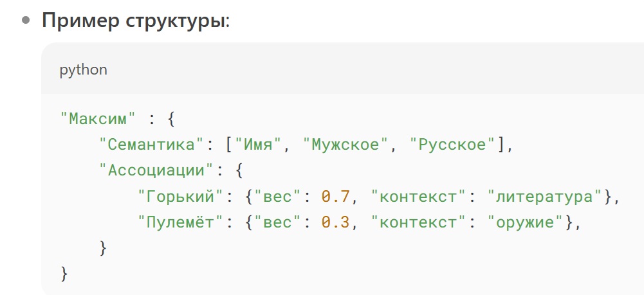
Task: Click the "Семантика" key string
Action: (x=152, y=145)
